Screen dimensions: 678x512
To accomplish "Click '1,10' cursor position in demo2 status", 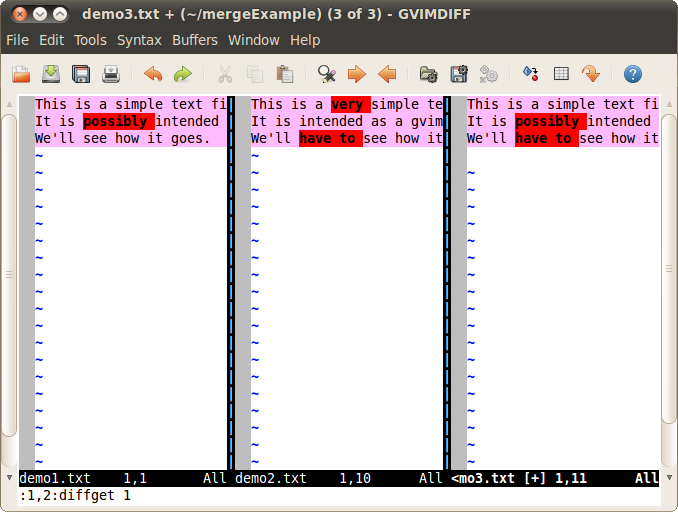I will tap(355, 478).
